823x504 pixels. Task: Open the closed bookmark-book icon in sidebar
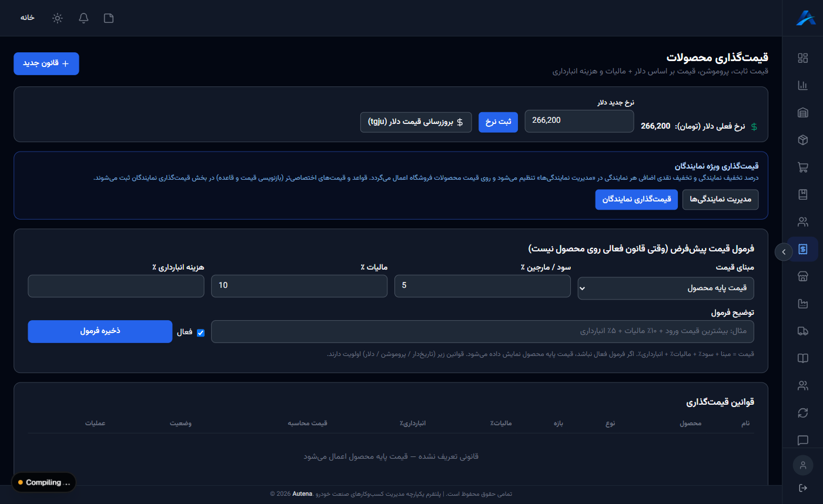tap(802, 194)
